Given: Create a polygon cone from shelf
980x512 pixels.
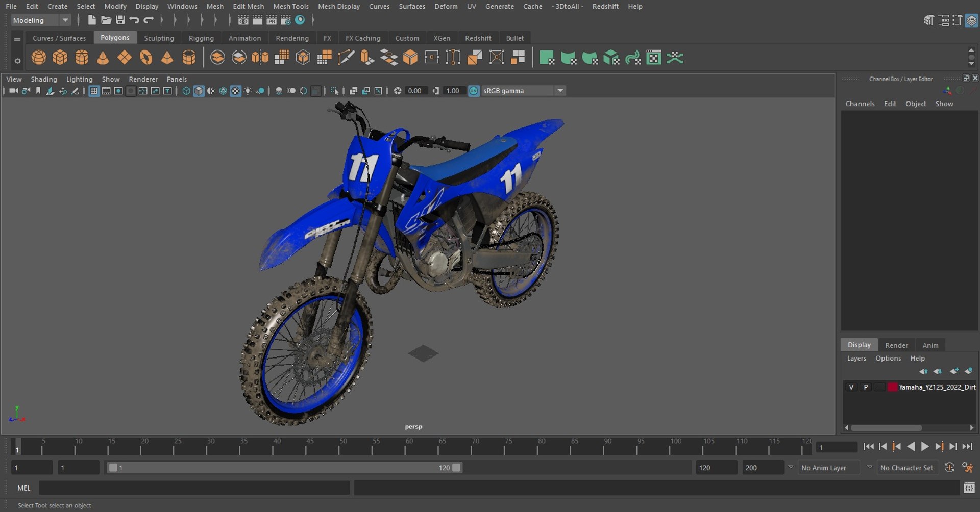Looking at the screenshot, I should click(103, 58).
